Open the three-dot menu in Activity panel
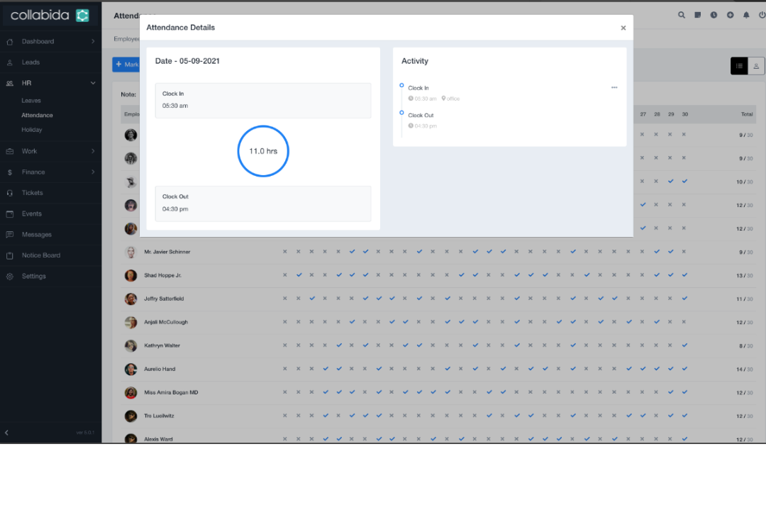The image size is (766, 532). (x=614, y=87)
